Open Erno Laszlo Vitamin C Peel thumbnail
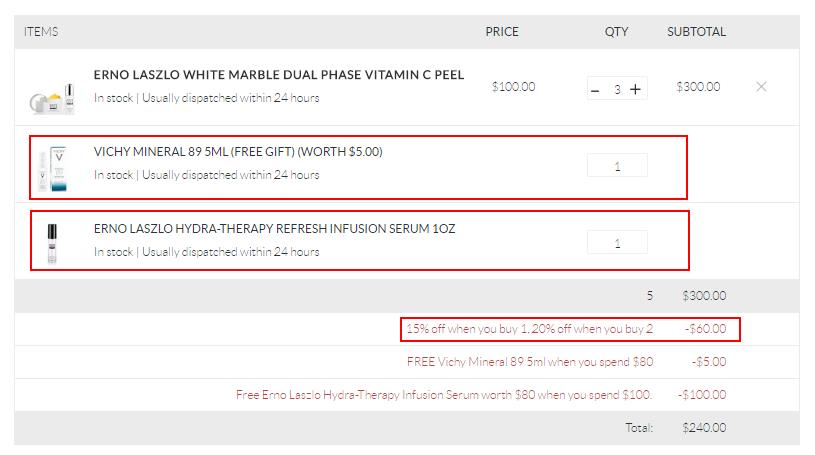815x455 pixels. [x=52, y=99]
